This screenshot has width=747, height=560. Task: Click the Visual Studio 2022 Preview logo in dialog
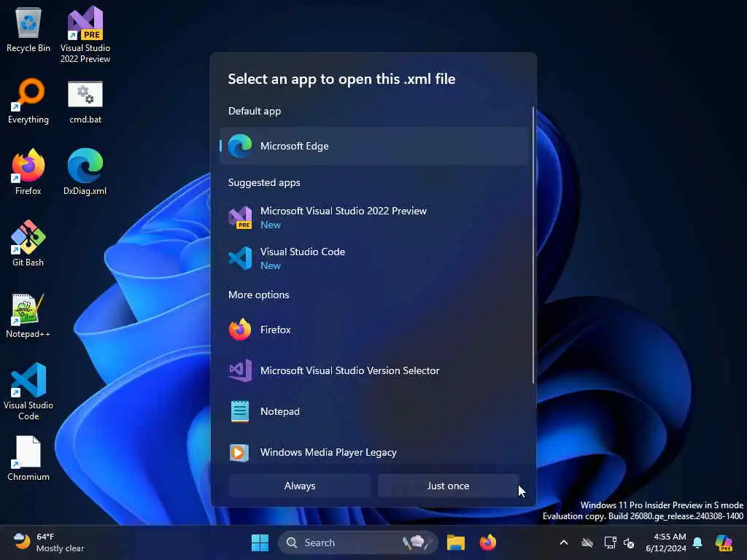point(240,217)
